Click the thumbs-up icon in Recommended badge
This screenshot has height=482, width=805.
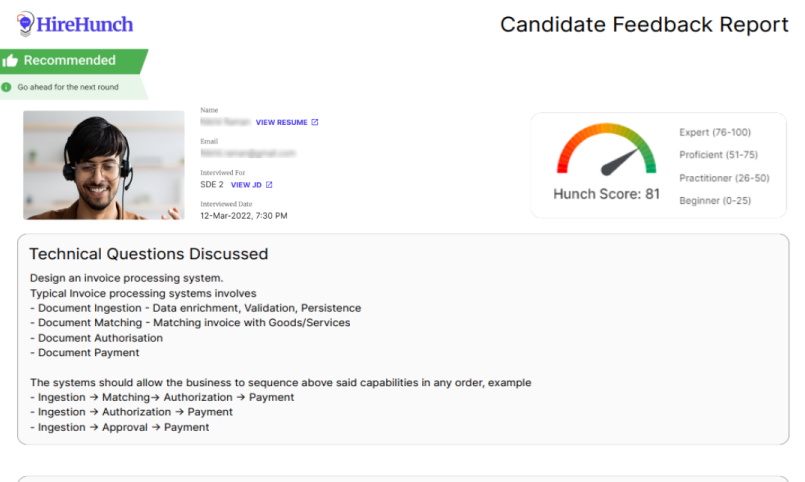click(x=11, y=61)
